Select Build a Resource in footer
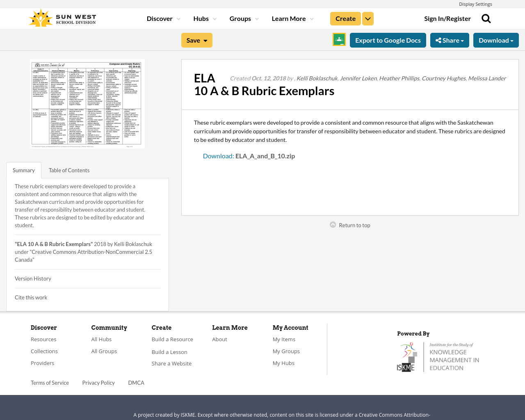The height and width of the screenshot is (420, 525). click(x=172, y=338)
